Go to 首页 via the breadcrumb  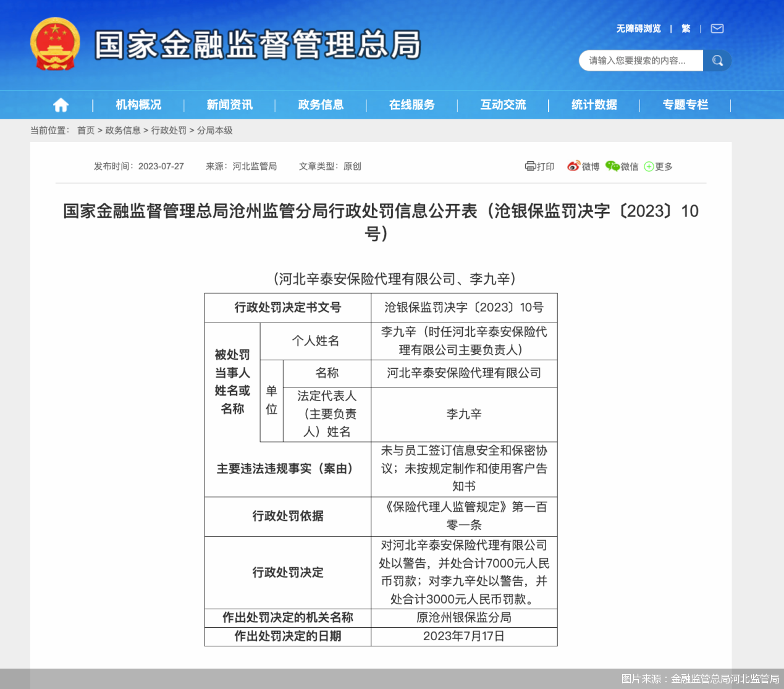pyautogui.click(x=85, y=130)
